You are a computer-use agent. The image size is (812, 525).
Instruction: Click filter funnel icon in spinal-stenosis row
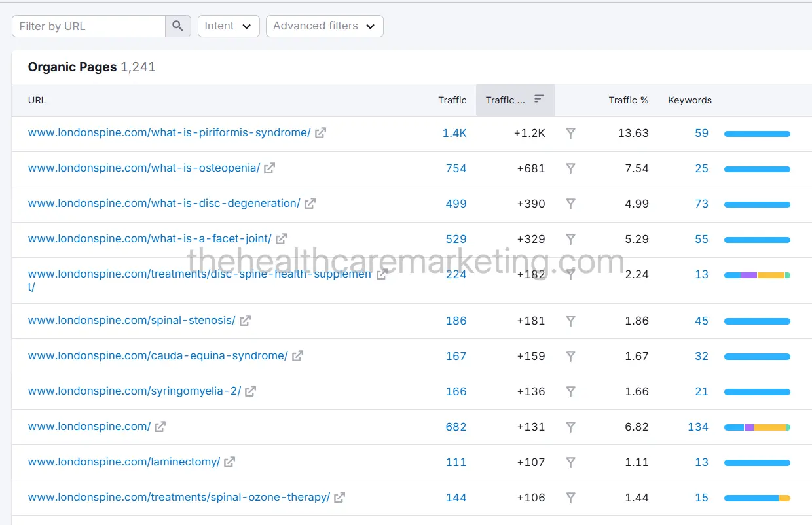point(570,321)
